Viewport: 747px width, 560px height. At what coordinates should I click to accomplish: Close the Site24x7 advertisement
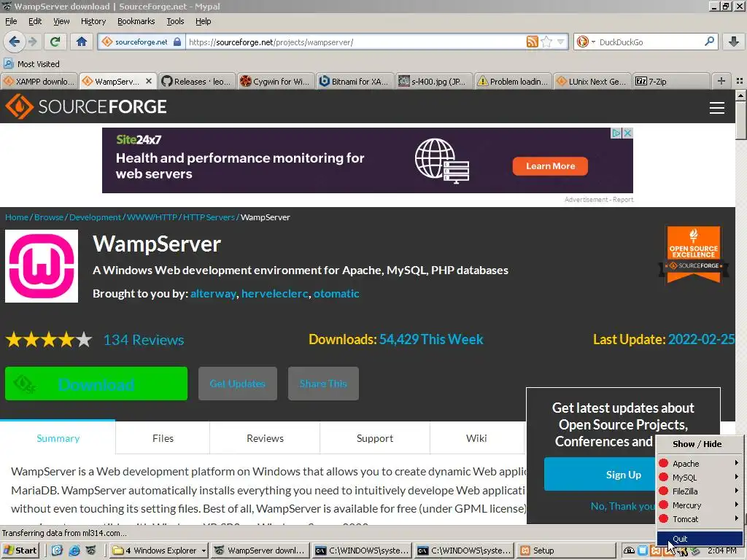pyautogui.click(x=628, y=133)
